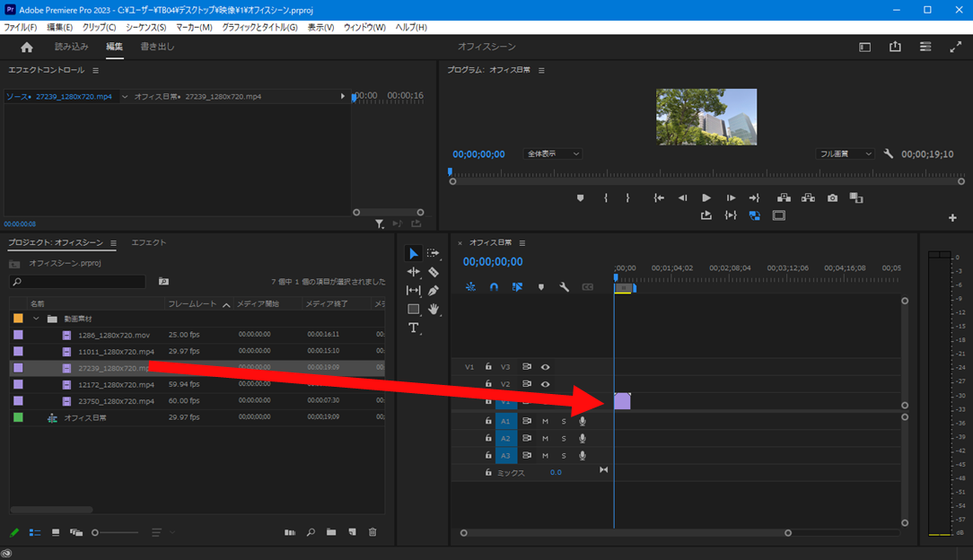The image size is (973, 560).
Task: Click the Extract button
Action: (x=808, y=197)
